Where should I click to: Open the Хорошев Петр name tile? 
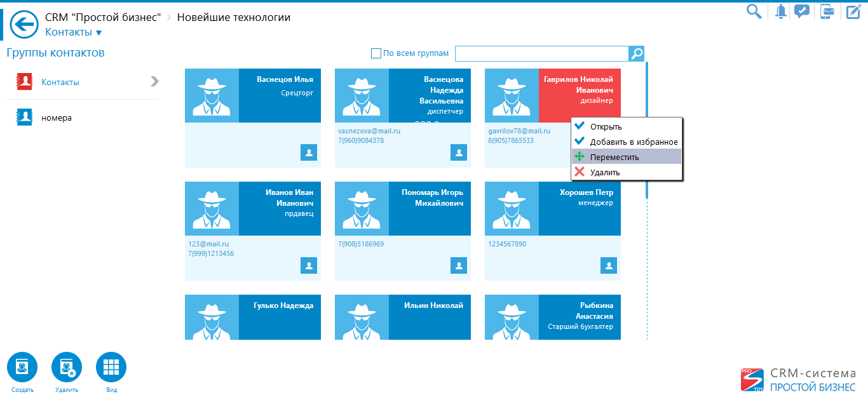(580, 208)
